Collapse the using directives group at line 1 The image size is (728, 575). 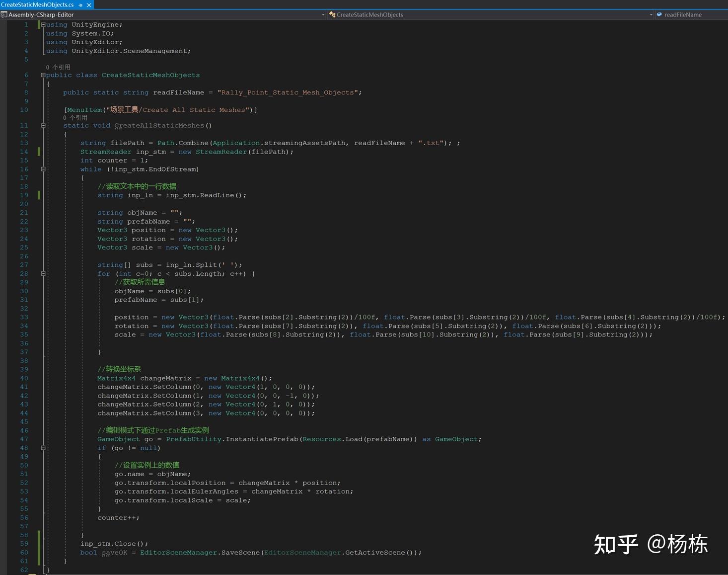click(43, 24)
